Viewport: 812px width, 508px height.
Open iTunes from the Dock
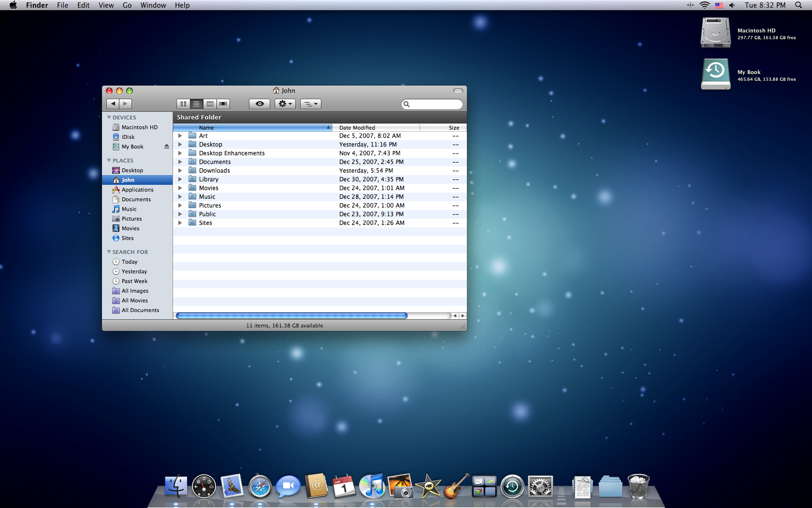[x=372, y=486]
